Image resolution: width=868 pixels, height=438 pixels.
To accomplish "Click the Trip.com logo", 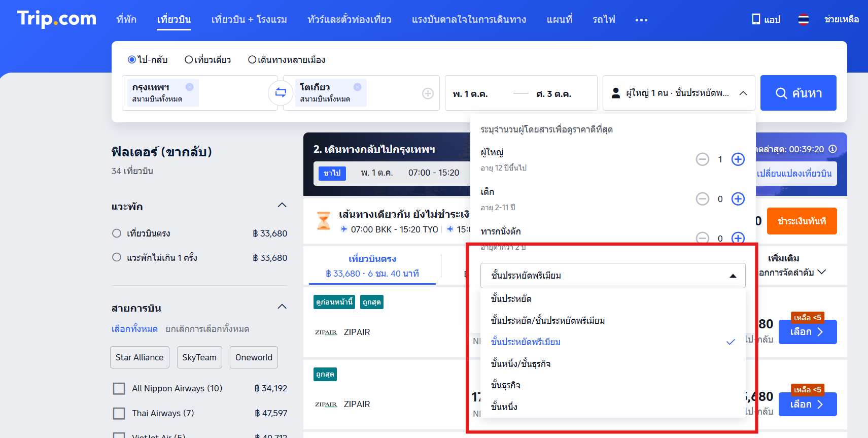I will 56,19.
